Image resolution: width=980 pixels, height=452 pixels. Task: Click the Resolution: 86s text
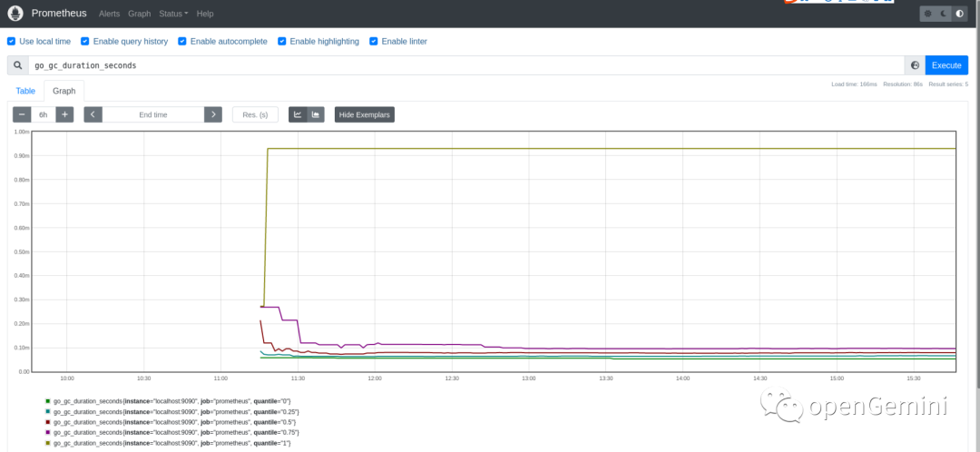(903, 84)
